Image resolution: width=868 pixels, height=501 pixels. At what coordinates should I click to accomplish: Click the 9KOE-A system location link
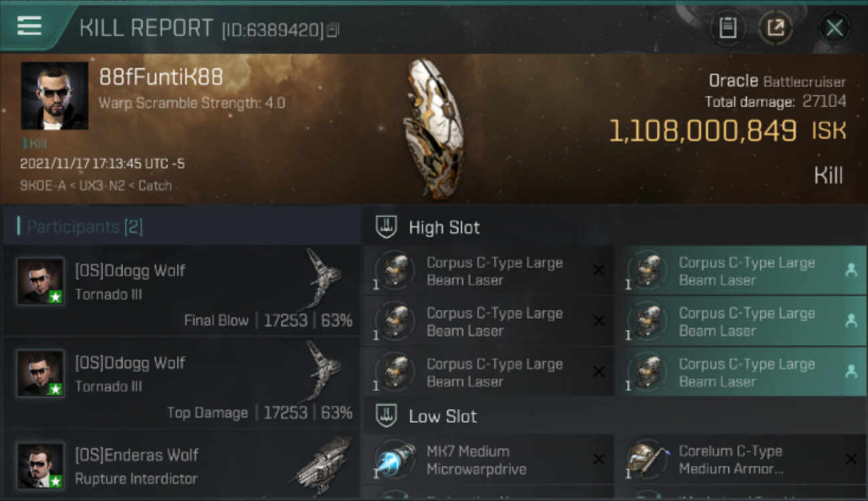[43, 185]
